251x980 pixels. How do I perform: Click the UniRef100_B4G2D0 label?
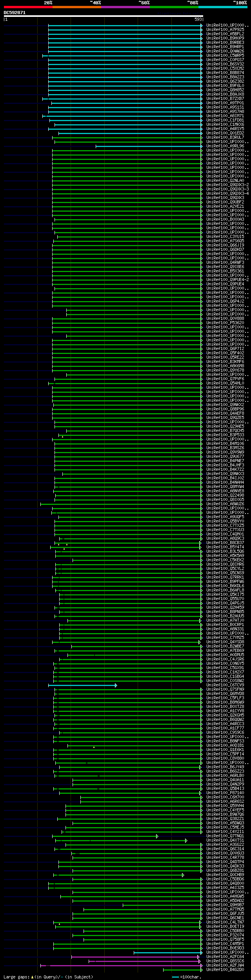225,969
